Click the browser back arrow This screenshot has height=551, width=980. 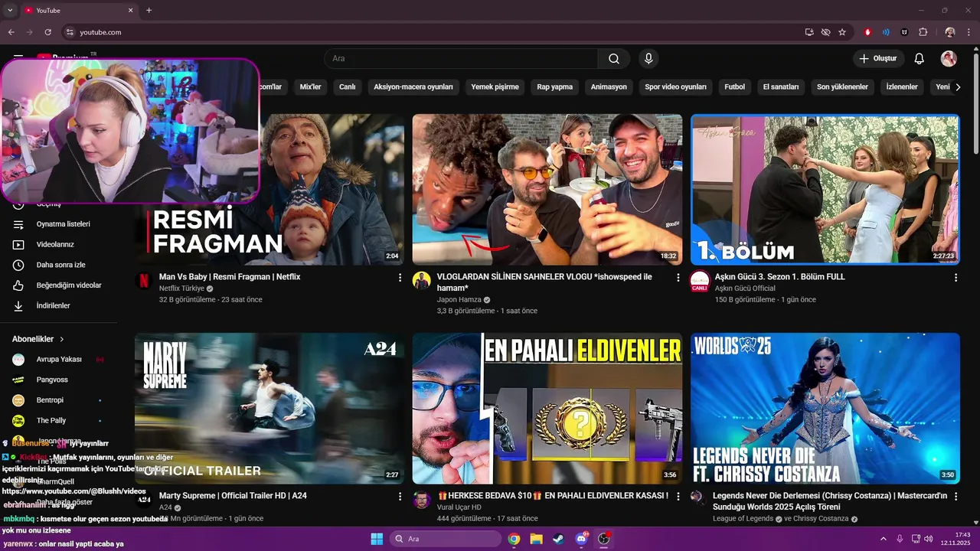pos(11,32)
